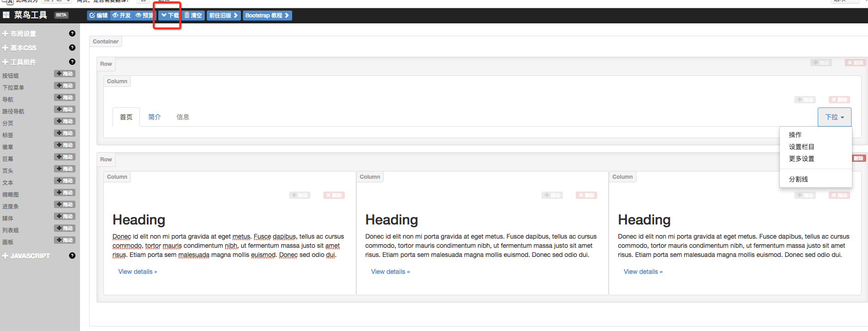Expand the JAVASCRIPT sidebar section
The image size is (868, 331).
tap(26, 256)
